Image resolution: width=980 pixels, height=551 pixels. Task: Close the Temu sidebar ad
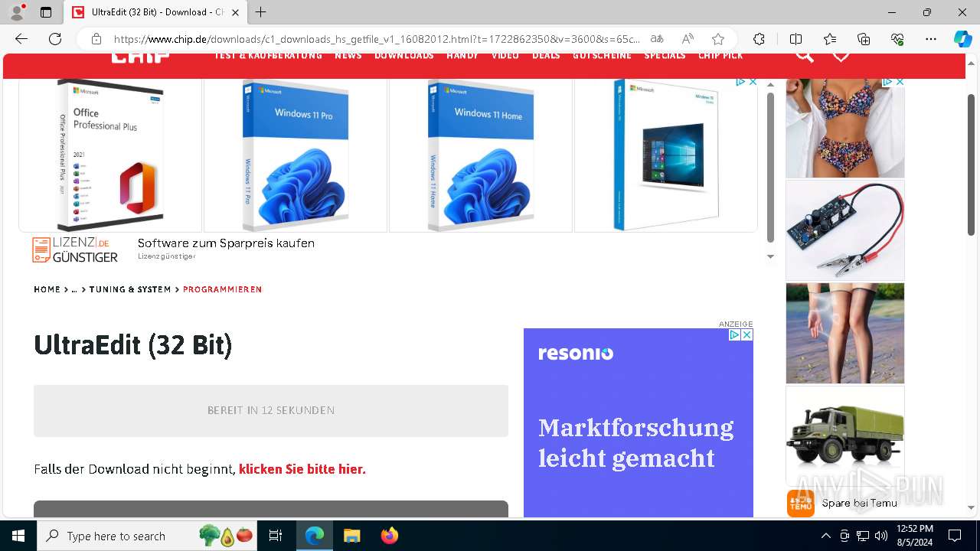click(x=900, y=82)
